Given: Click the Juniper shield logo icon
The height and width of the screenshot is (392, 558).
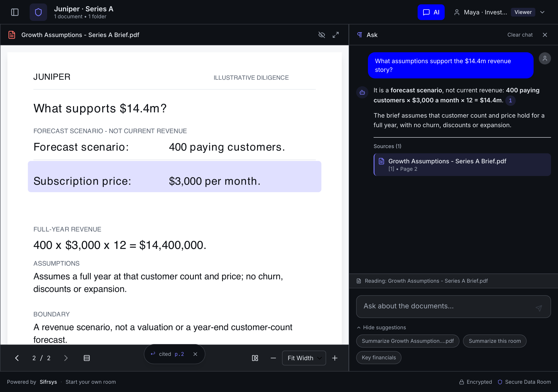Looking at the screenshot, I should pos(38,12).
